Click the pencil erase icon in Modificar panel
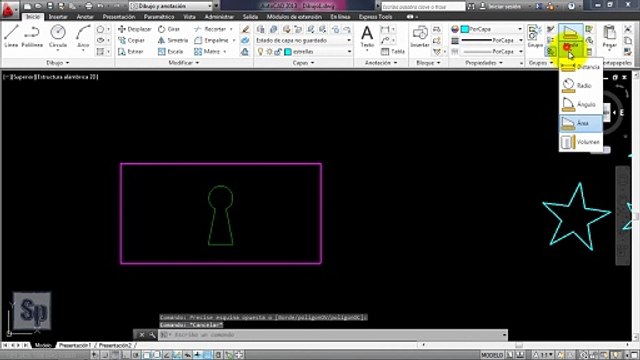 [245, 29]
